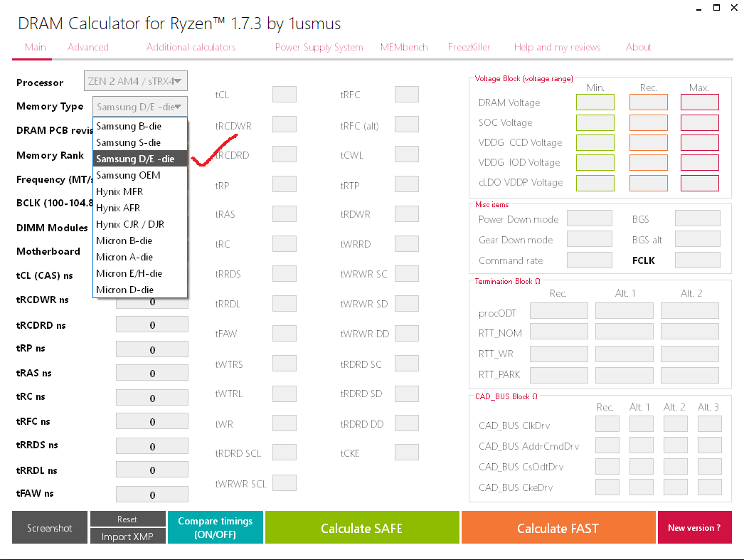Click Calculate SAFE button
This screenshot has height=560, width=744.
pyautogui.click(x=362, y=528)
